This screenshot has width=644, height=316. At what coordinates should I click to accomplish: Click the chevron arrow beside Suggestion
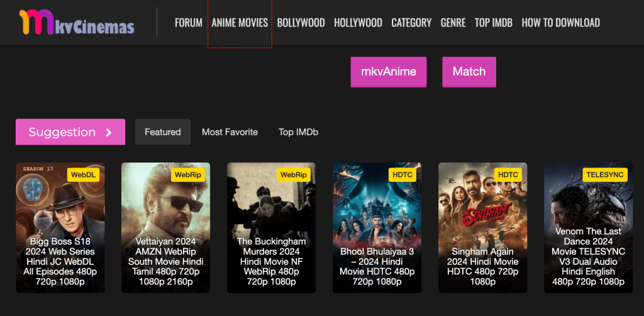[108, 132]
